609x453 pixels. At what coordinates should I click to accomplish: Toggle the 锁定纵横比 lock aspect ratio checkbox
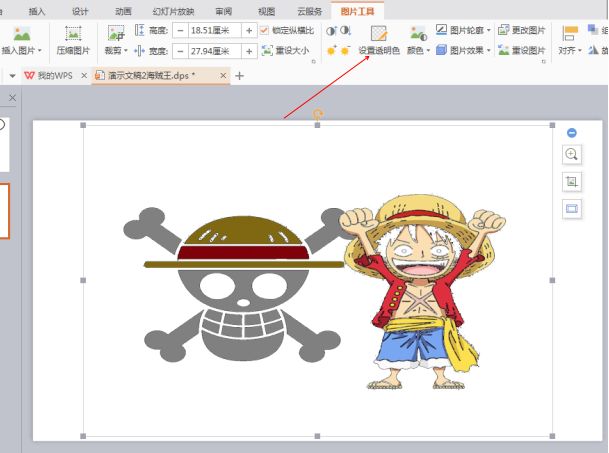pos(264,30)
